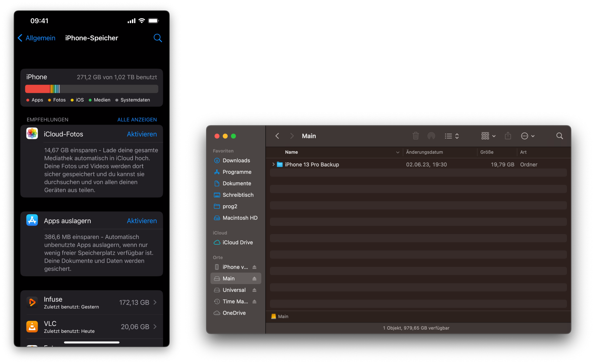Sort files by the Name column header
Image resolution: width=594 pixels, height=364 pixels.
coord(291,152)
